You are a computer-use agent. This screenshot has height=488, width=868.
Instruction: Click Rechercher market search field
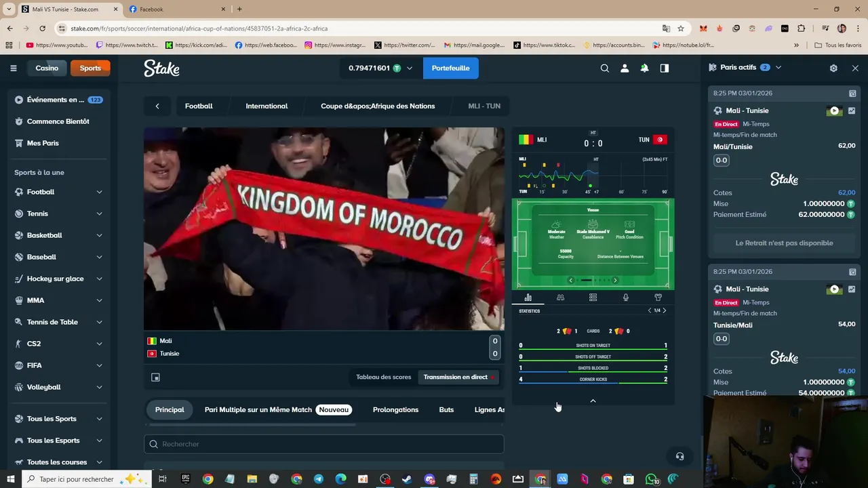324,444
